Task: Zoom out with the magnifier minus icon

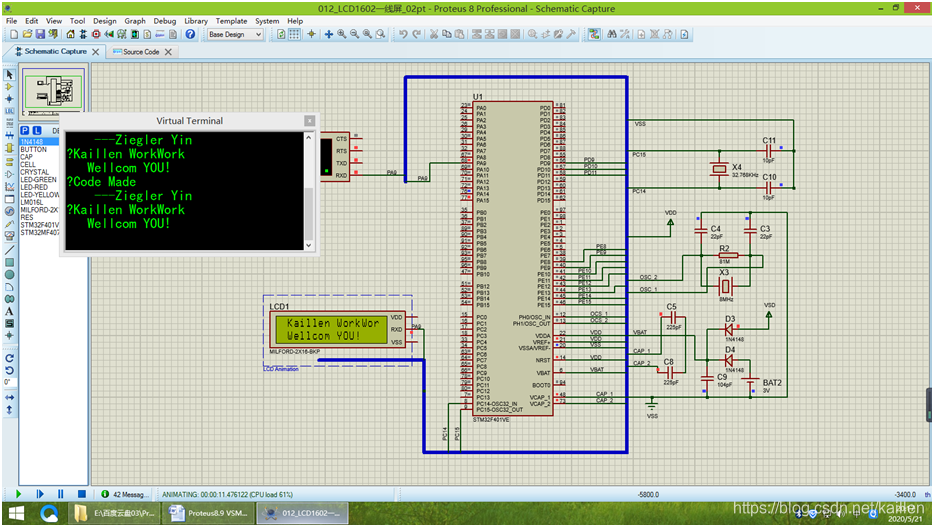Action: [354, 35]
